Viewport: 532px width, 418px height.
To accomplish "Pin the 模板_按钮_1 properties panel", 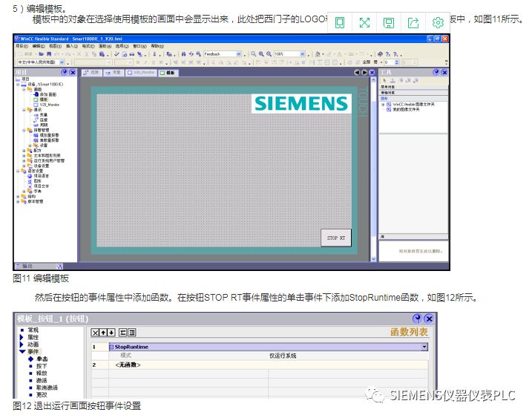I will (417, 319).
